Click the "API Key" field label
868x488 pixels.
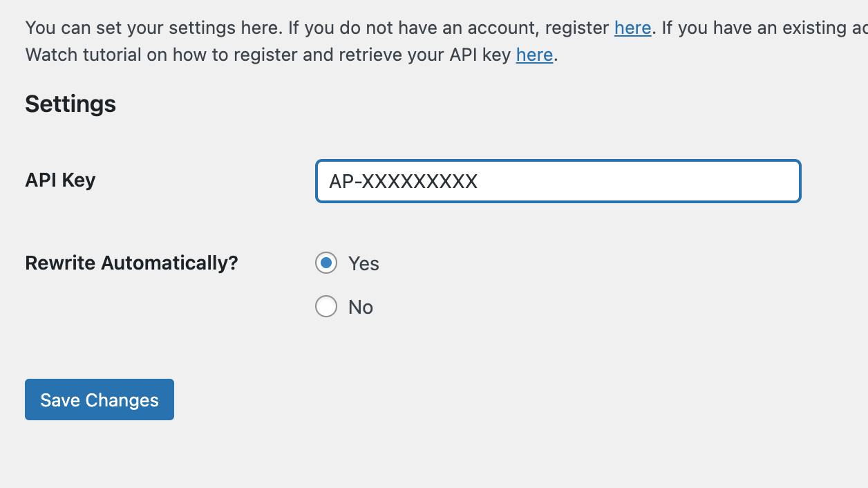[60, 180]
